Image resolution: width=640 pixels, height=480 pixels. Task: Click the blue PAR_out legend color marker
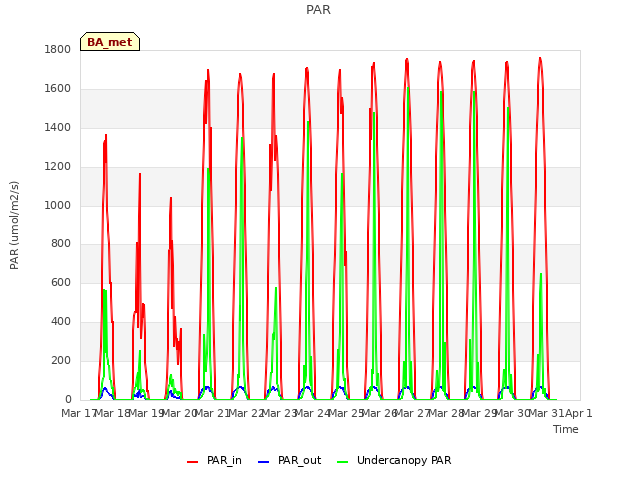pos(264,462)
